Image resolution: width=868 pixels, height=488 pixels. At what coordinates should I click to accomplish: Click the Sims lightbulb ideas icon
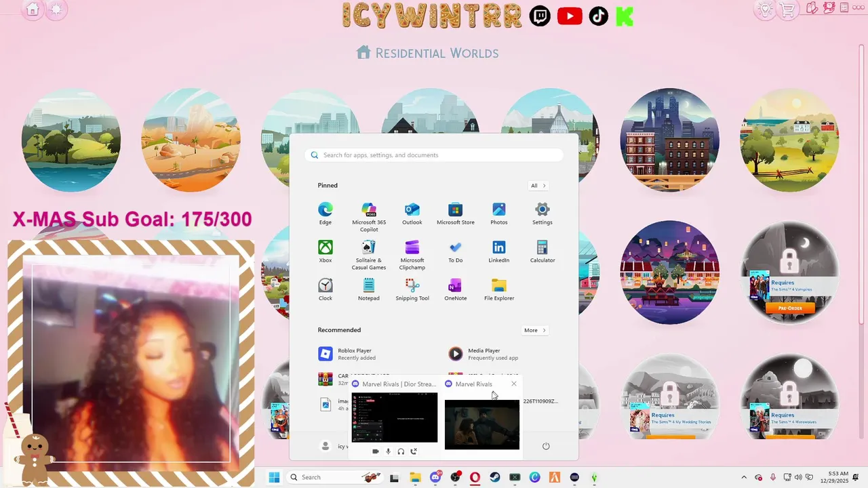tap(765, 9)
